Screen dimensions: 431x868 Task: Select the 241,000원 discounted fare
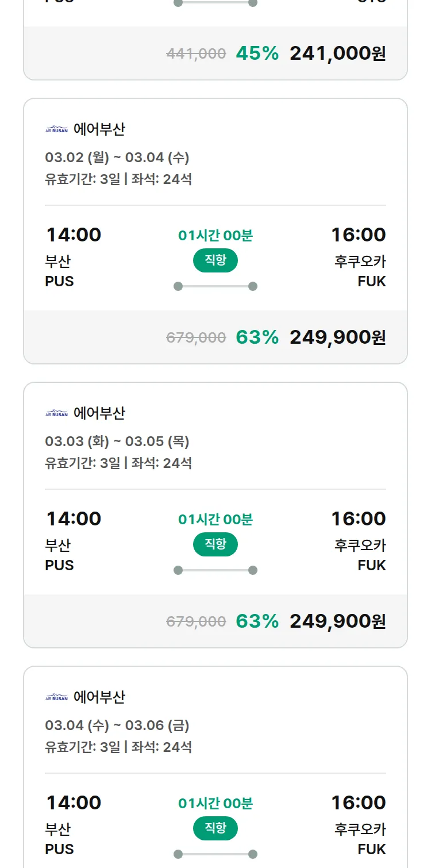[x=337, y=53]
